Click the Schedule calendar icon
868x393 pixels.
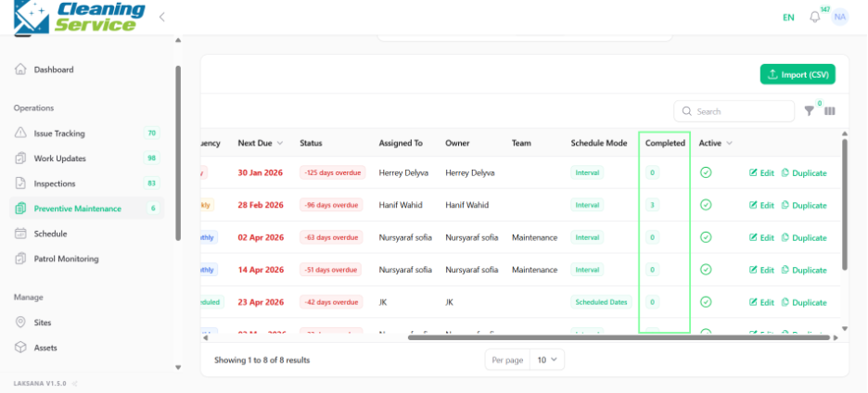(20, 234)
